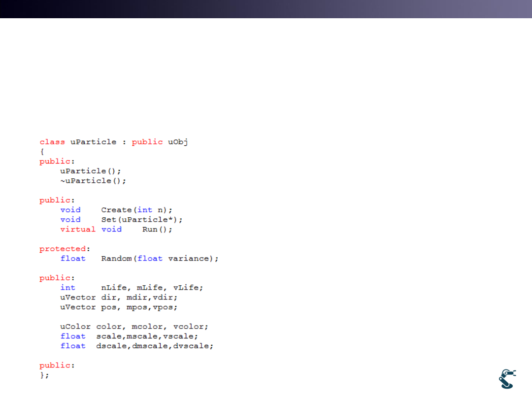Click the class keyword in the declaration line
532x399 pixels.
[x=52, y=142]
